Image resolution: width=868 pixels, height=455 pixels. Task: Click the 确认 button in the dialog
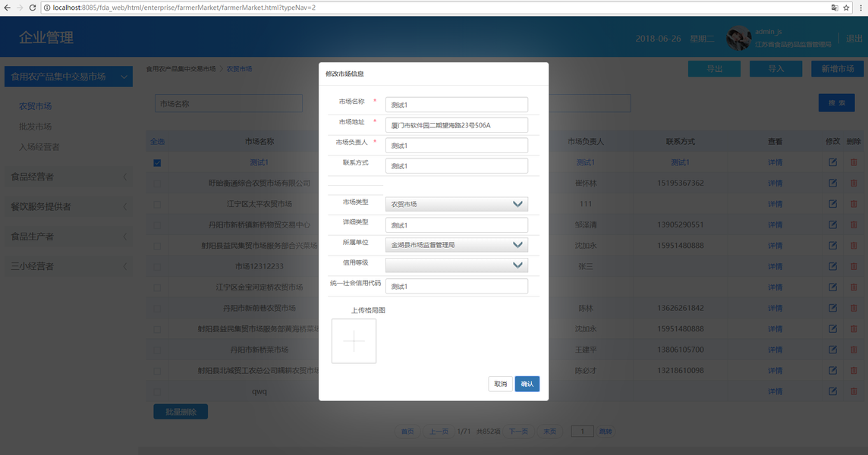click(527, 384)
